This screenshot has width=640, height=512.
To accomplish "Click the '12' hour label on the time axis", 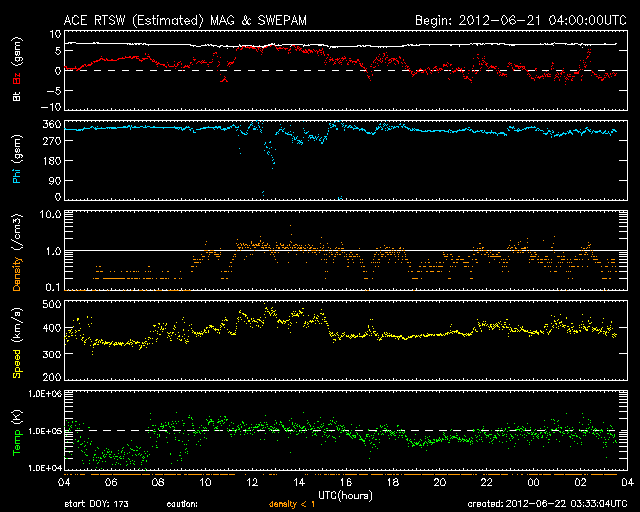I will (x=252, y=482).
